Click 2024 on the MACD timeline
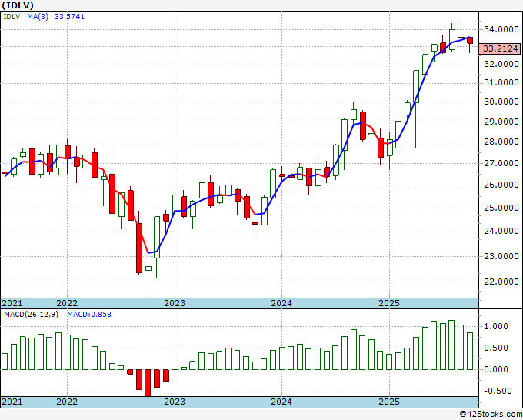523x420 pixels. tap(281, 402)
